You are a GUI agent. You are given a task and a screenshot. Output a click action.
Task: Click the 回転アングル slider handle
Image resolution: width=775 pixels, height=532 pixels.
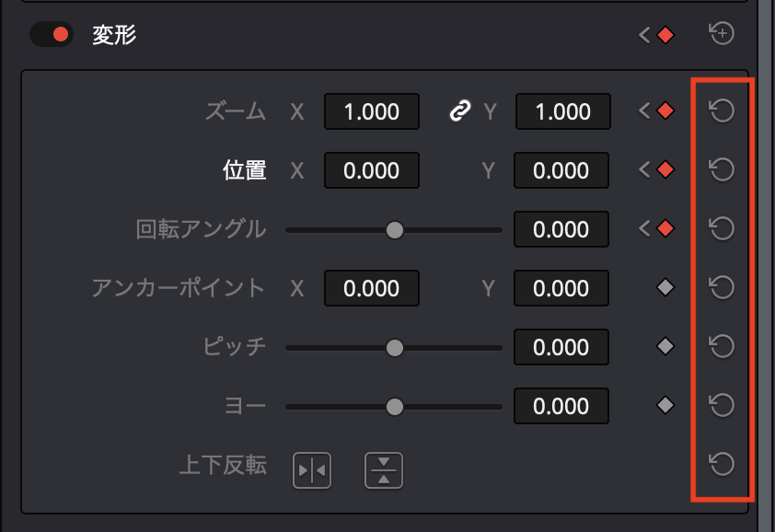pyautogui.click(x=395, y=229)
